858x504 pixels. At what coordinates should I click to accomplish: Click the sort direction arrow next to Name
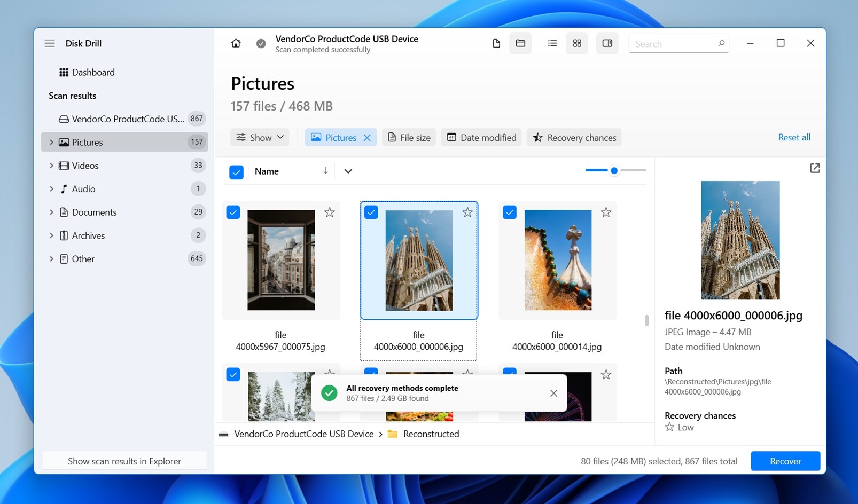click(325, 170)
